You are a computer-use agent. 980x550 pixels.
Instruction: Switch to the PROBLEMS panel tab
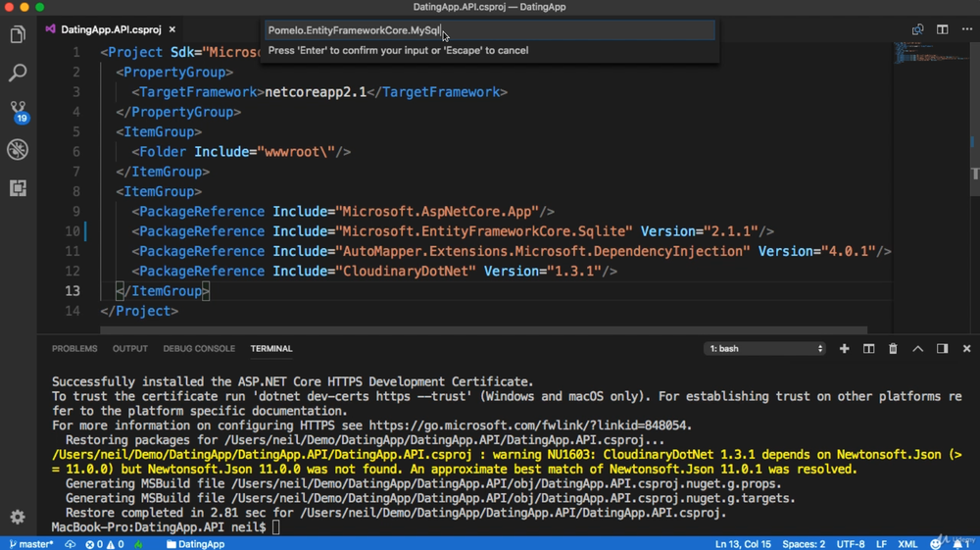(74, 349)
